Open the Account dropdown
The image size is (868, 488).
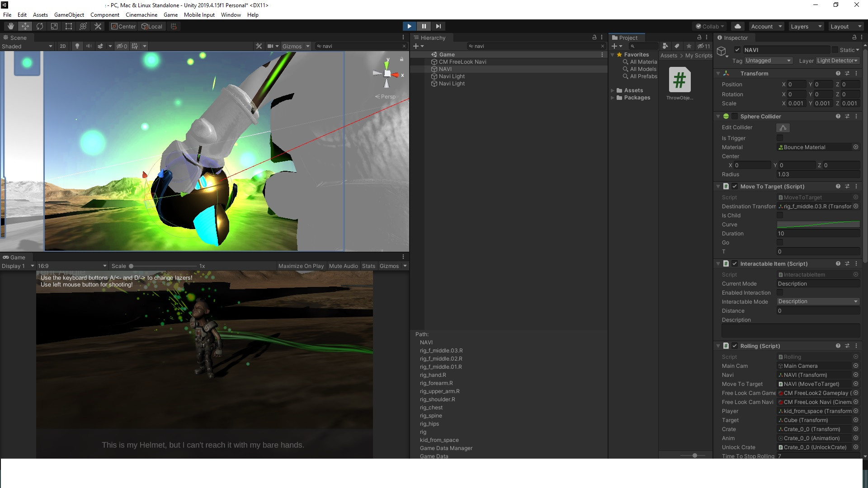tap(766, 26)
